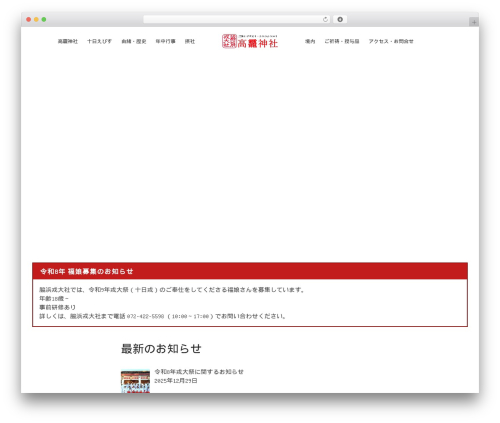Click the 最新のお知らせ heading
Viewport: 500px width, 423px height.
point(161,349)
